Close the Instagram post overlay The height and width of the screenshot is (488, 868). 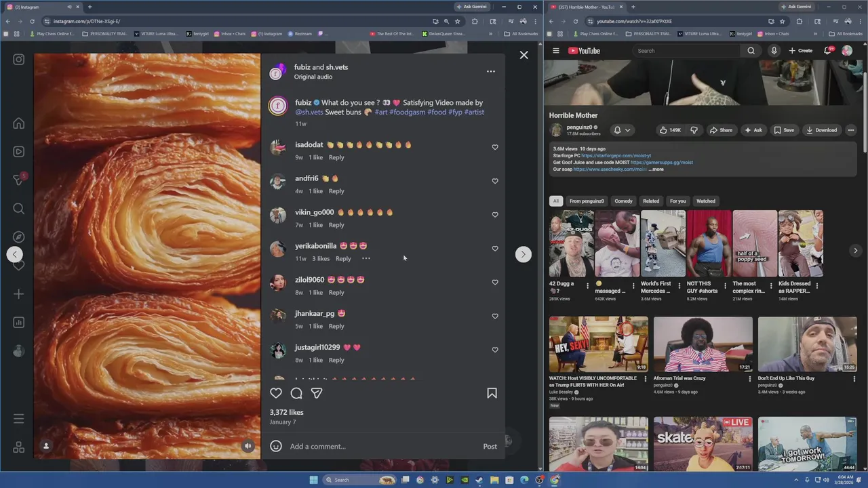click(524, 55)
